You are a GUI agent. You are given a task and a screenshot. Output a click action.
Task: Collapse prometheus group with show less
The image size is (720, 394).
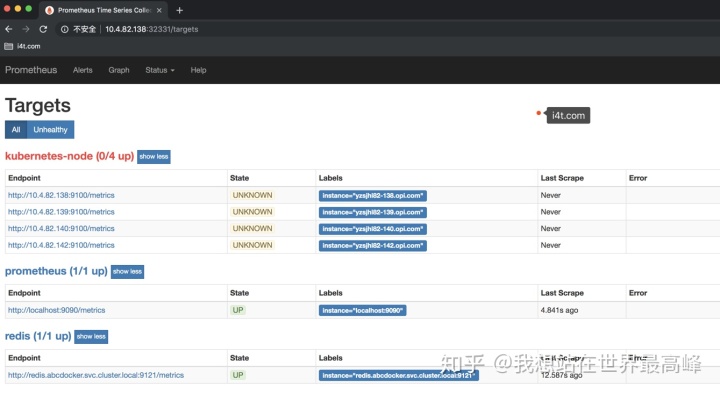(x=127, y=271)
